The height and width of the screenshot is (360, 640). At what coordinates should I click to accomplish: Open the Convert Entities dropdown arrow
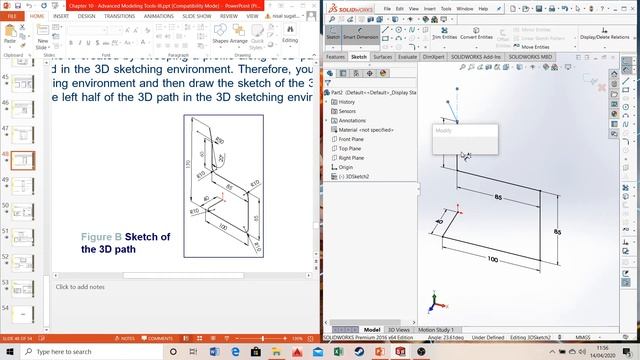tap(476, 47)
